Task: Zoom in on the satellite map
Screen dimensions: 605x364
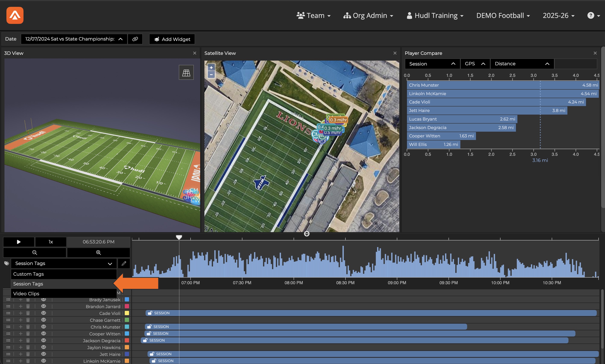Action: (211, 67)
